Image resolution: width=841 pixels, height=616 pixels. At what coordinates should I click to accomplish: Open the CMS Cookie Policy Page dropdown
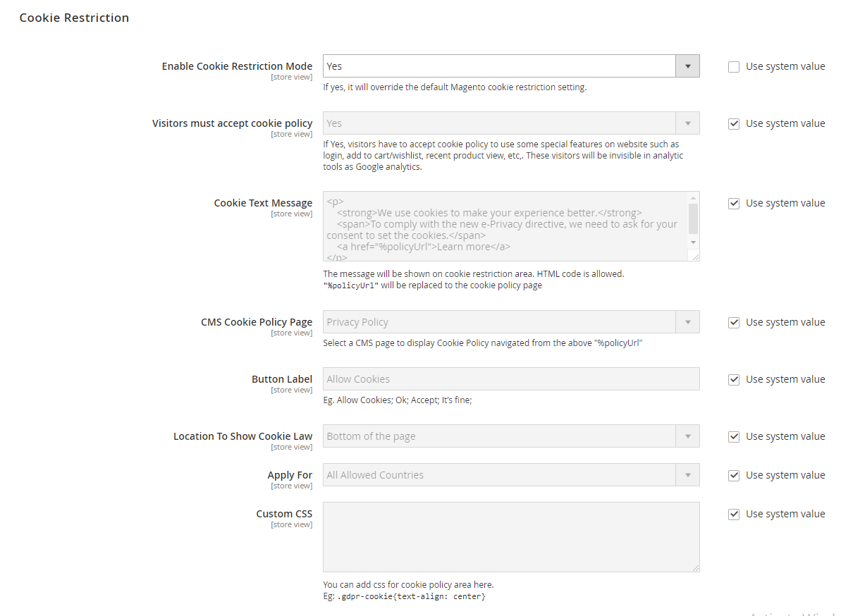[x=510, y=322]
